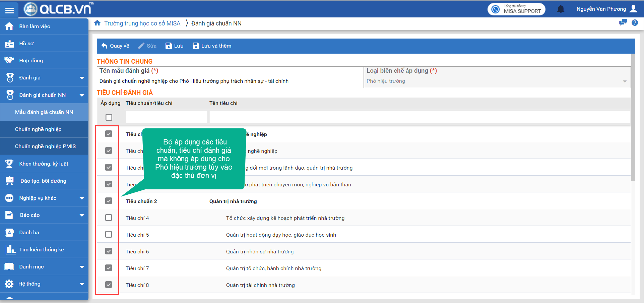Viewport: 644px width, 303px height.
Task: Click the MISA SUPPORT hotline badge
Action: pos(516,9)
